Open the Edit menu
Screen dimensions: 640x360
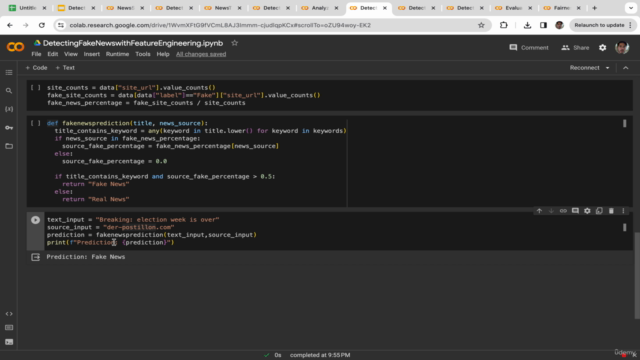53,54
